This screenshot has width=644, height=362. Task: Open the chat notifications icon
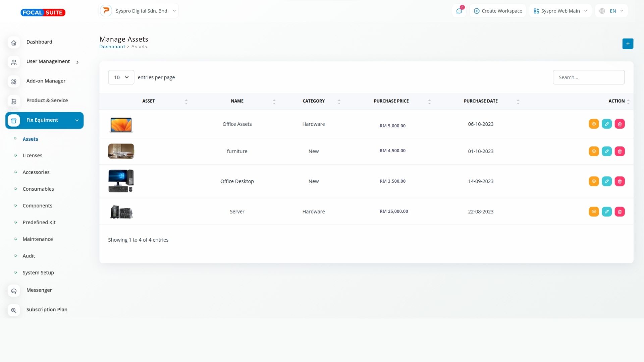click(x=459, y=11)
